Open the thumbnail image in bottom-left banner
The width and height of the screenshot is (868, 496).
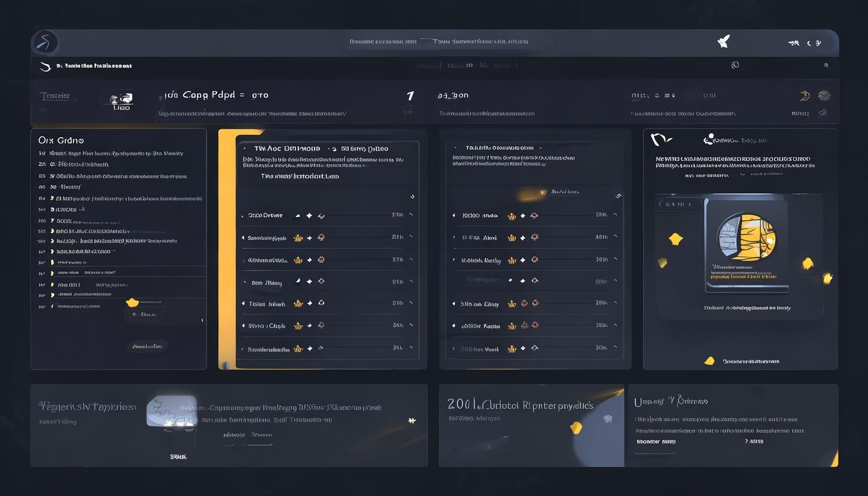(x=171, y=411)
